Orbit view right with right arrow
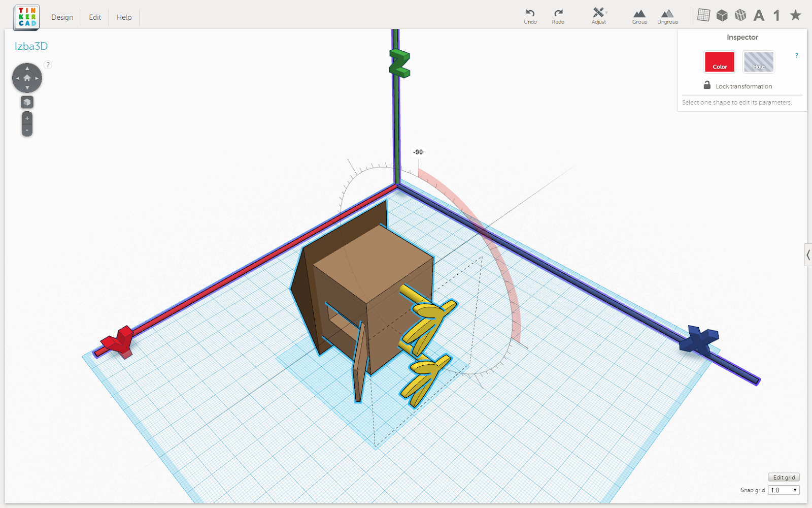The image size is (812, 508). pyautogui.click(x=37, y=78)
